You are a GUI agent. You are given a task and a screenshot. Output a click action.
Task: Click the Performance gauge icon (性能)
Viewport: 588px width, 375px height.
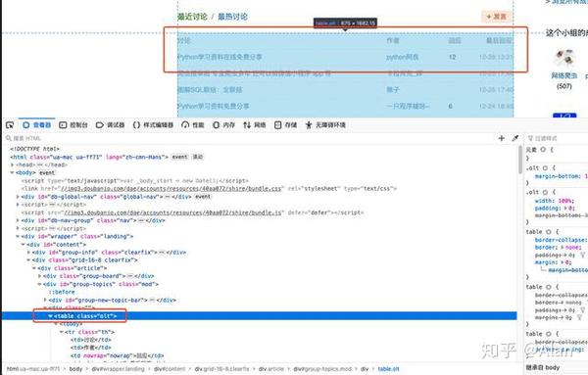185,125
